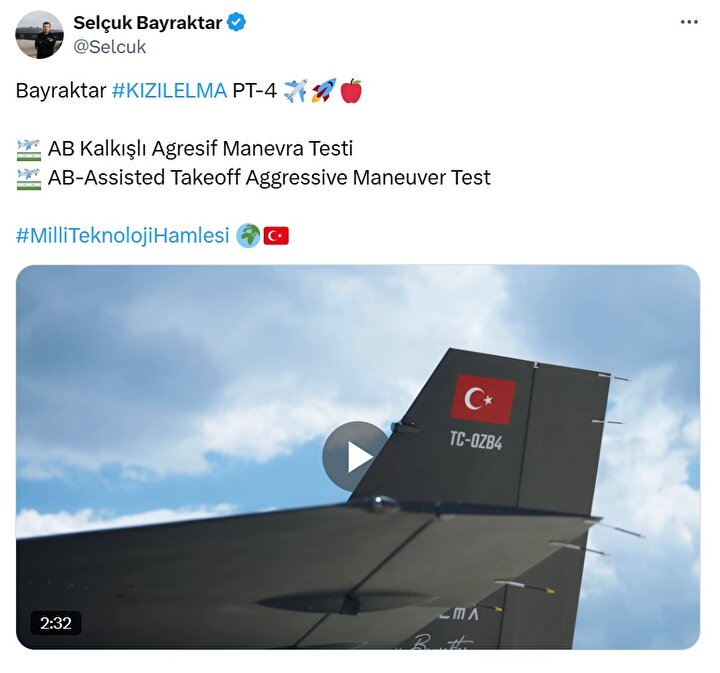The image size is (720, 673).
Task: Open the three-dot more options menu
Action: [x=689, y=22]
